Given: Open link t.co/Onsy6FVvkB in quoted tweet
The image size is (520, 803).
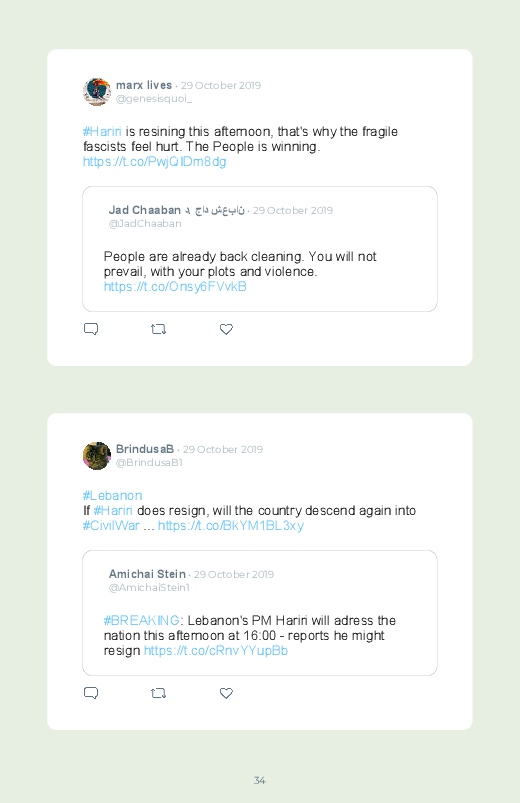Looking at the screenshot, I should click(175, 287).
